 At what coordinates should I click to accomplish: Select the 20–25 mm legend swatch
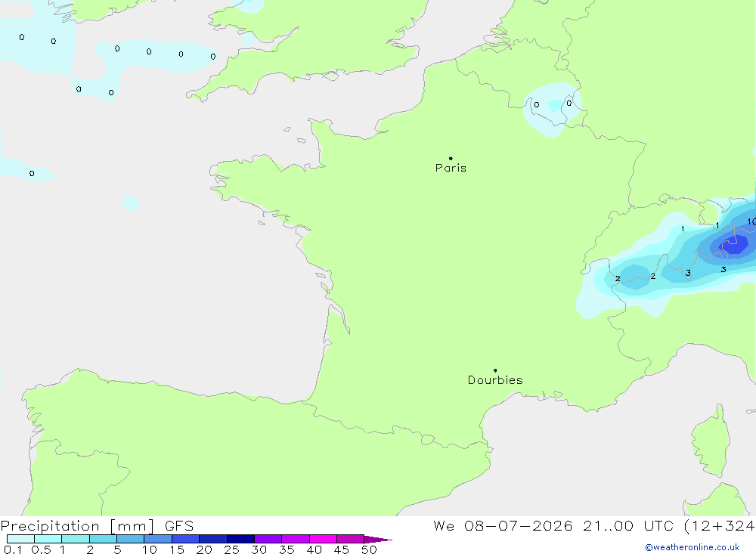point(212,539)
